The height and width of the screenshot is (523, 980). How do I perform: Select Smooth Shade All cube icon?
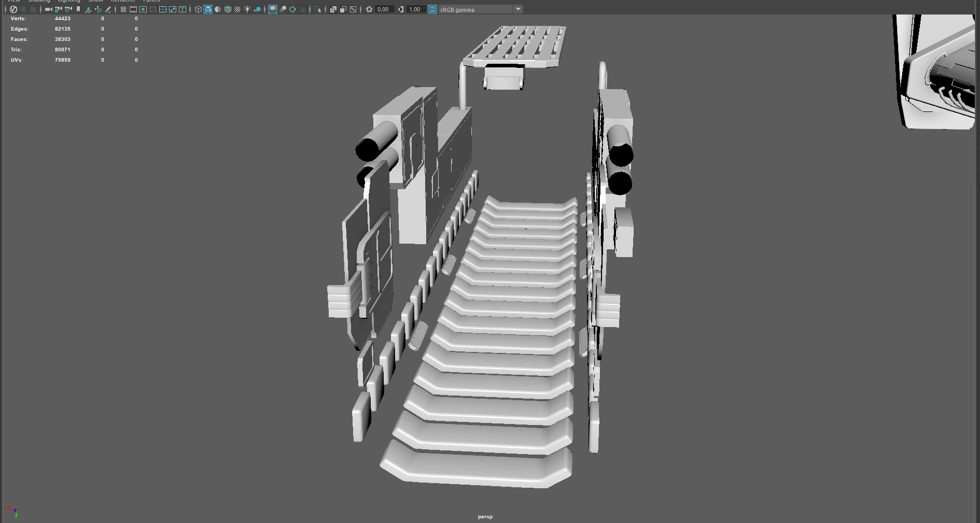pyautogui.click(x=208, y=9)
